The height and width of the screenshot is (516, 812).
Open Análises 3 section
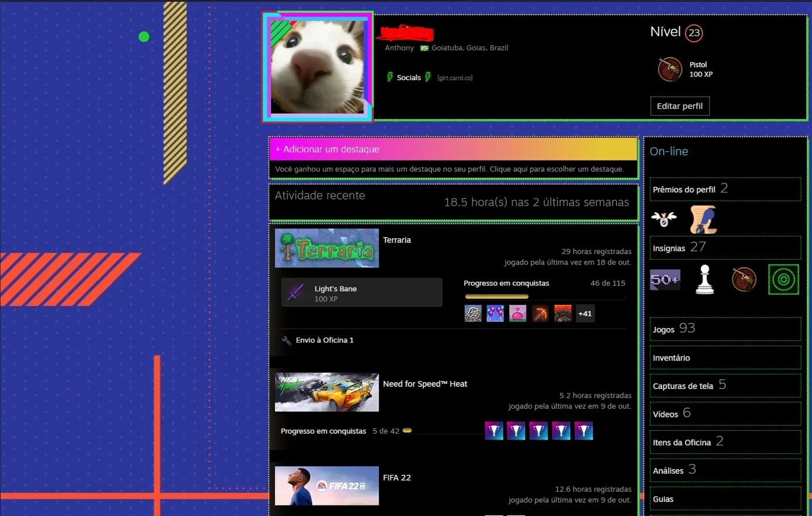[x=726, y=470]
